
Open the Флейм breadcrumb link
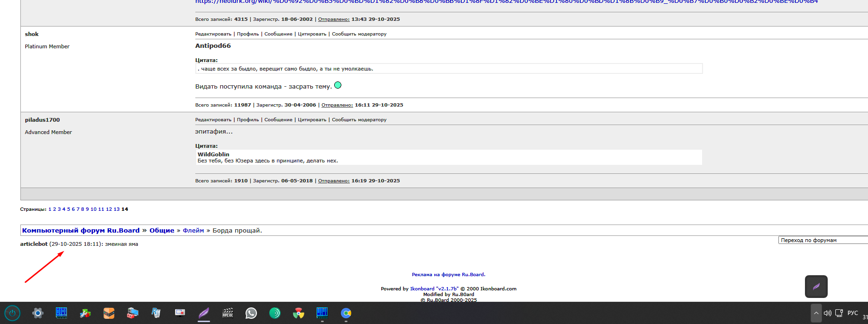pos(193,231)
